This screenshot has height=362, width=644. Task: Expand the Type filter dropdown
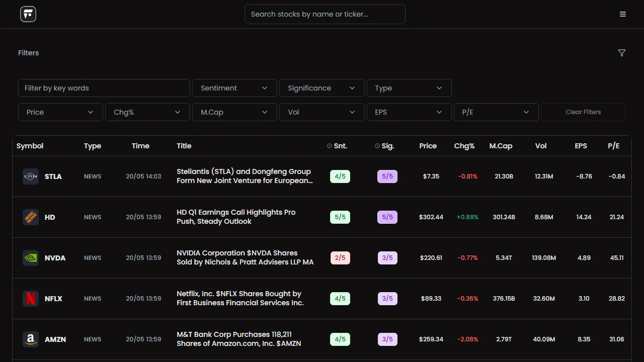(x=409, y=88)
